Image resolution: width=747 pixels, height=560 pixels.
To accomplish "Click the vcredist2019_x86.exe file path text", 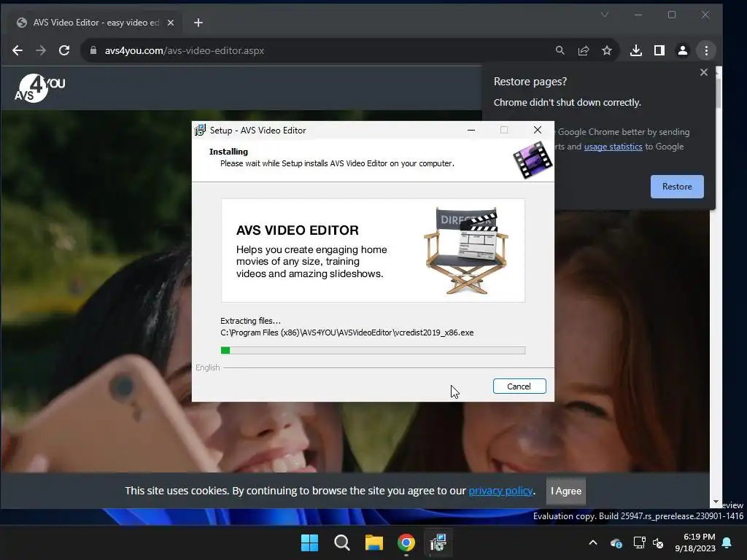I will pos(347,332).
